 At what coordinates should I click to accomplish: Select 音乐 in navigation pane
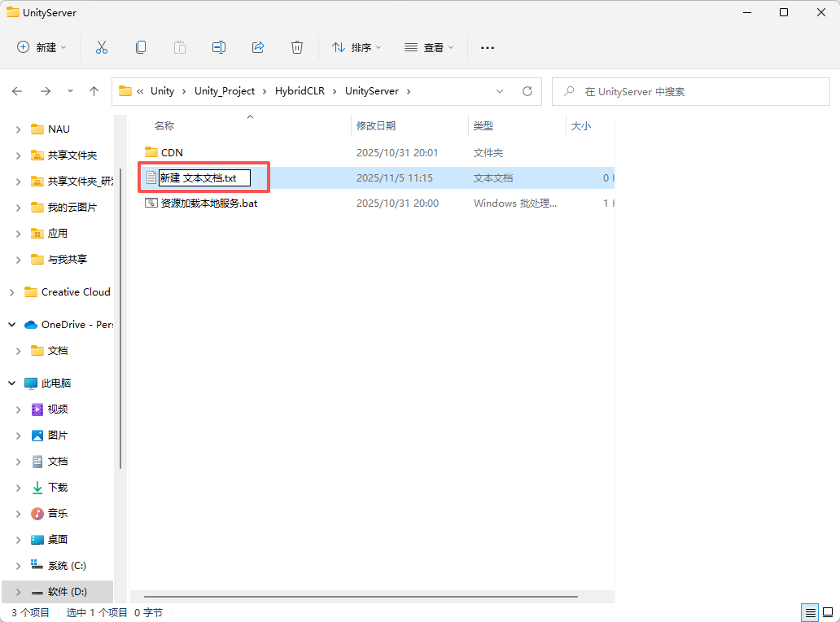pos(57,513)
